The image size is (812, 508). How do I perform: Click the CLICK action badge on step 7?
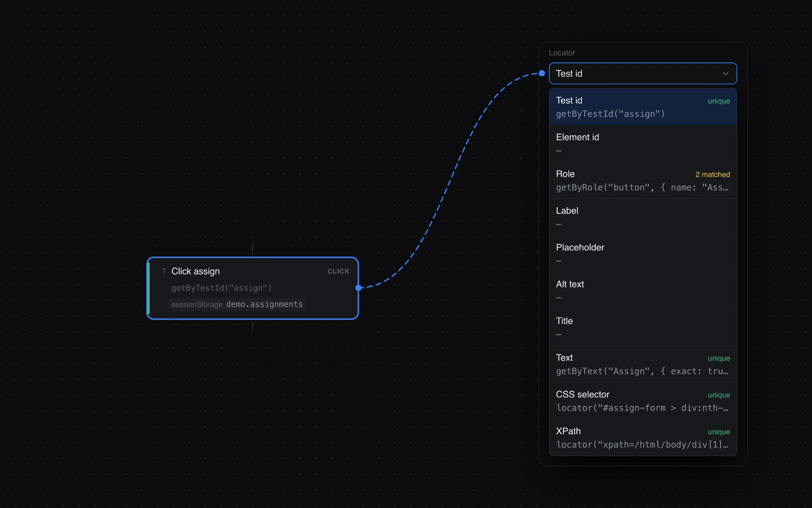coord(338,271)
